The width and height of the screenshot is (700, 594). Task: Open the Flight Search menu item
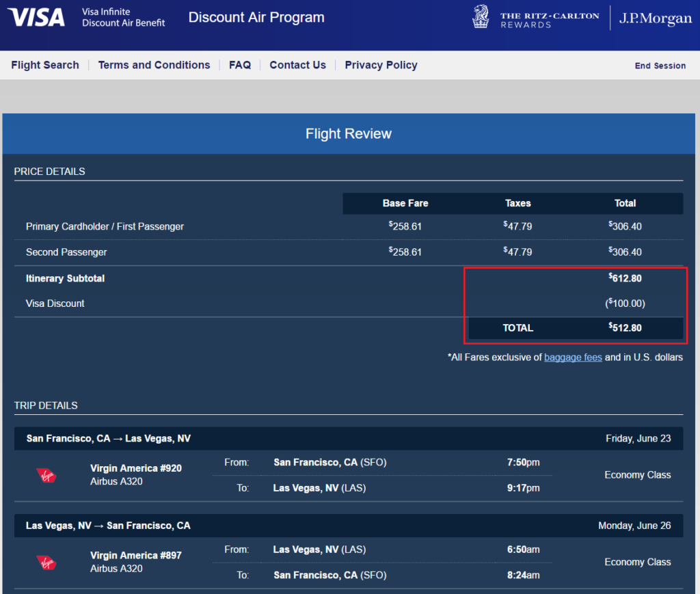click(45, 65)
